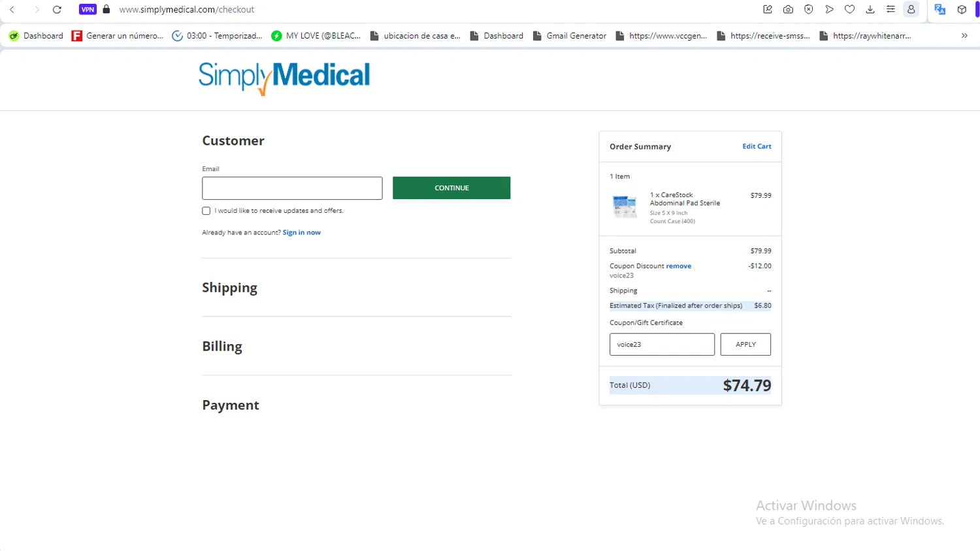Click the browser forward arrow
The image size is (980, 551).
(x=37, y=10)
